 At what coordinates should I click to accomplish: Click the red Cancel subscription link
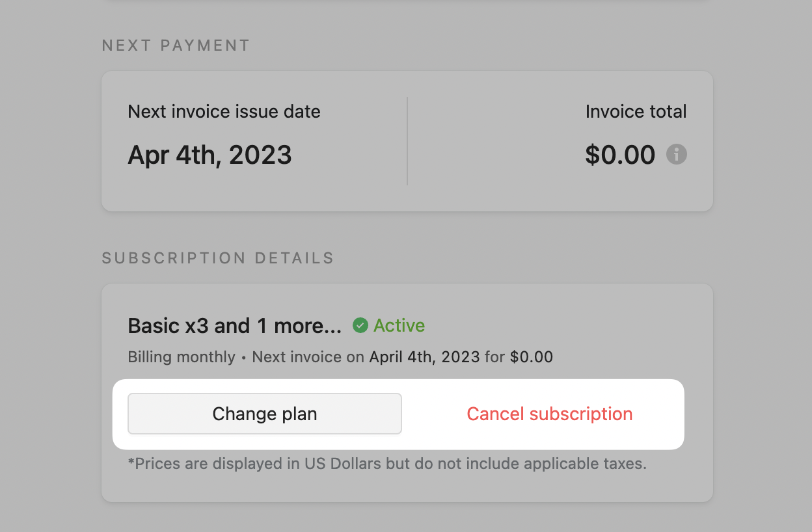click(550, 414)
